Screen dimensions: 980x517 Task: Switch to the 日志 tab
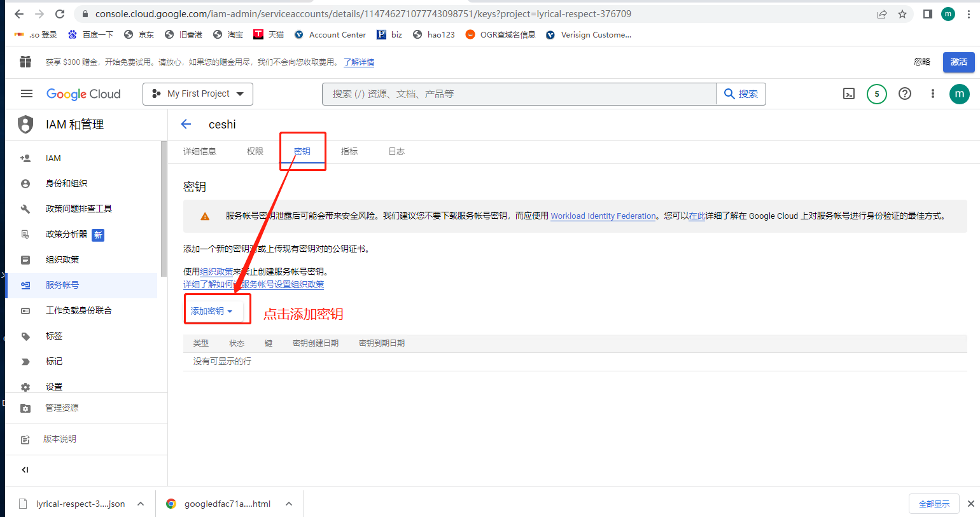(x=396, y=151)
